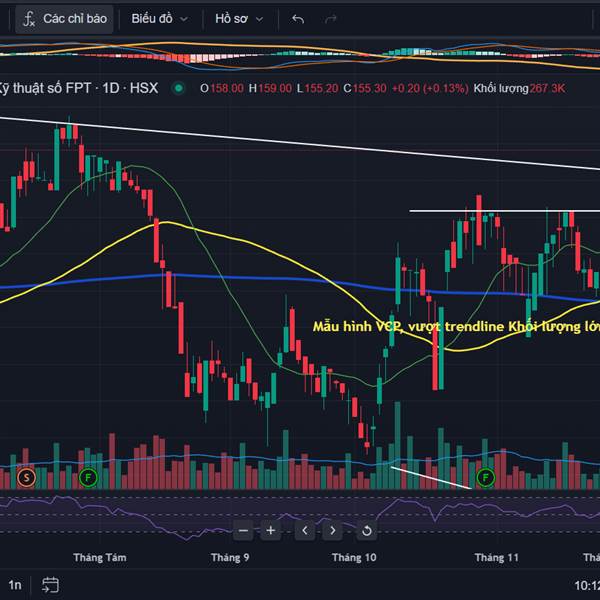The height and width of the screenshot is (600, 600).
Task: Click the Tháng 10 time axis label
Action: click(x=354, y=558)
